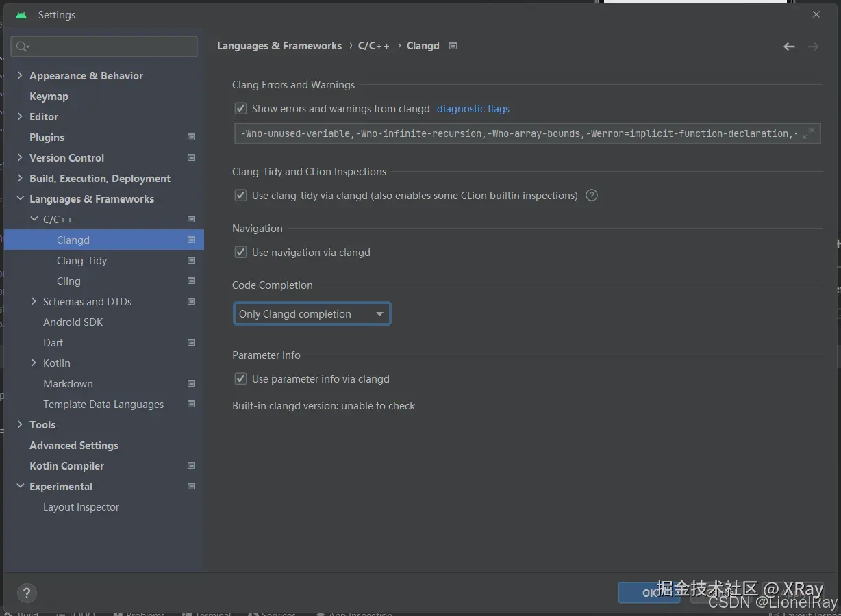
Task: Expand Schemas and DTDs node
Action: pos(34,301)
